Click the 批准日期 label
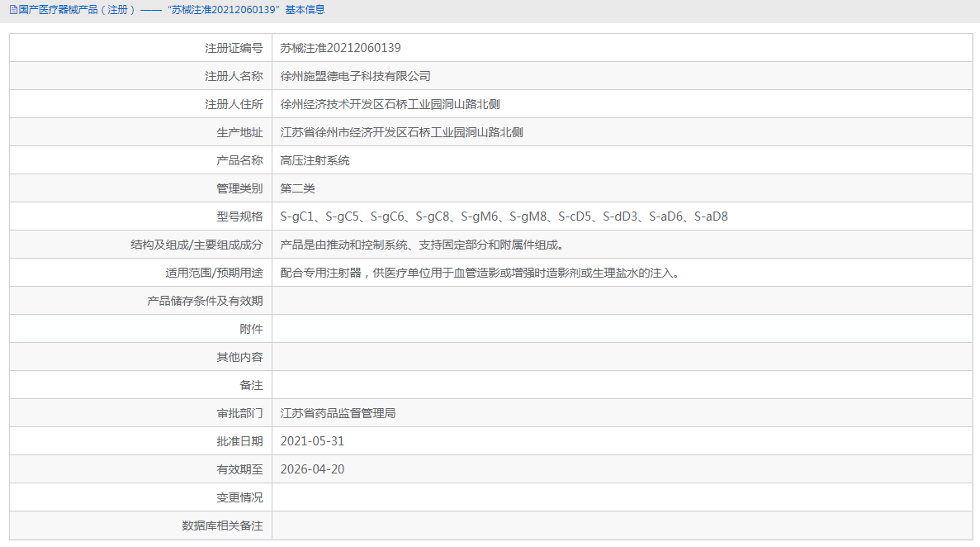 click(x=239, y=441)
